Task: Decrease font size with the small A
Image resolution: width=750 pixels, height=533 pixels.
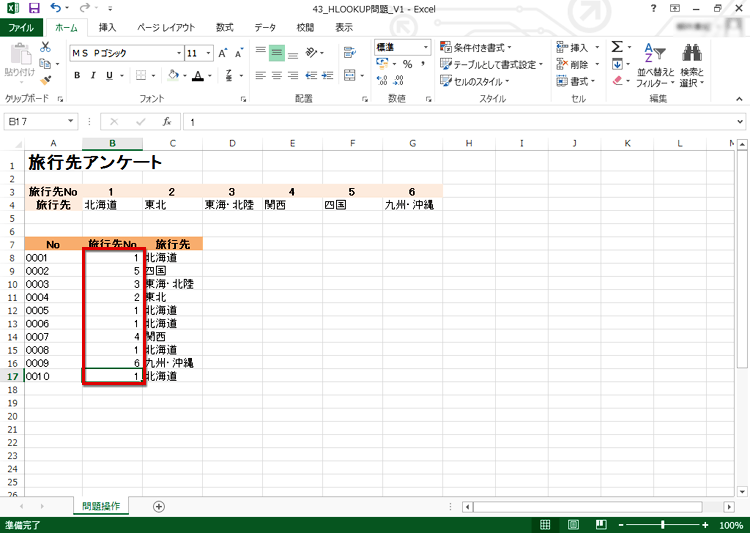Action: [x=239, y=53]
